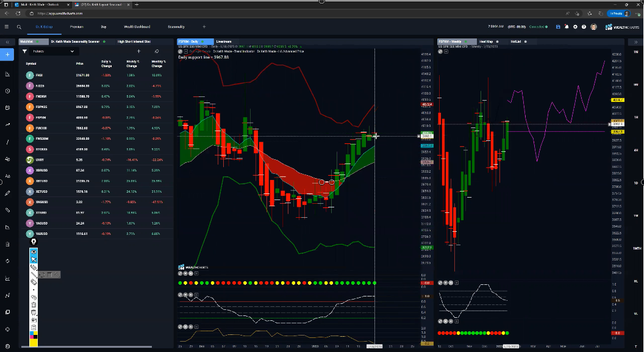Open settings gear in the top bar

[575, 27]
